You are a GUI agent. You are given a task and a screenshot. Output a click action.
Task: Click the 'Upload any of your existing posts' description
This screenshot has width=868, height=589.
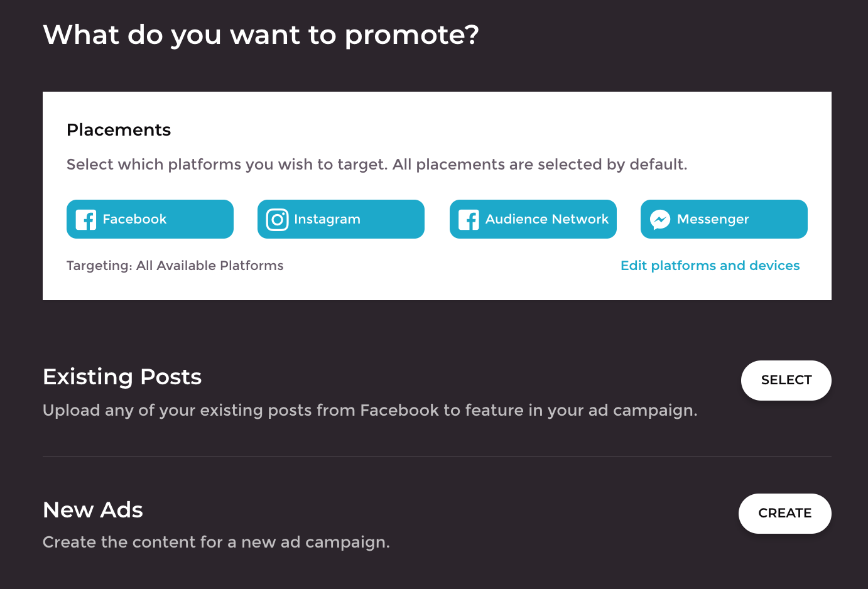[370, 410]
